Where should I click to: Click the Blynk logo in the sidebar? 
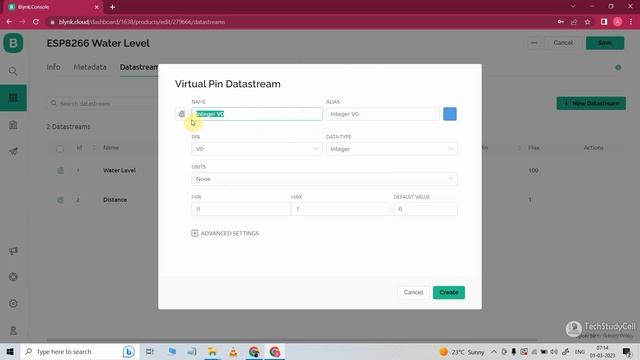13,43
